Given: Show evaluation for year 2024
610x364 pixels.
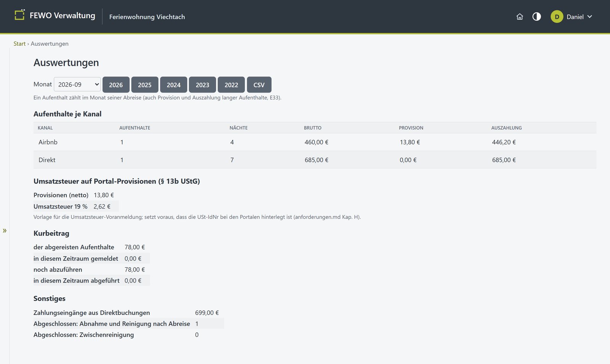Looking at the screenshot, I should tap(173, 85).
